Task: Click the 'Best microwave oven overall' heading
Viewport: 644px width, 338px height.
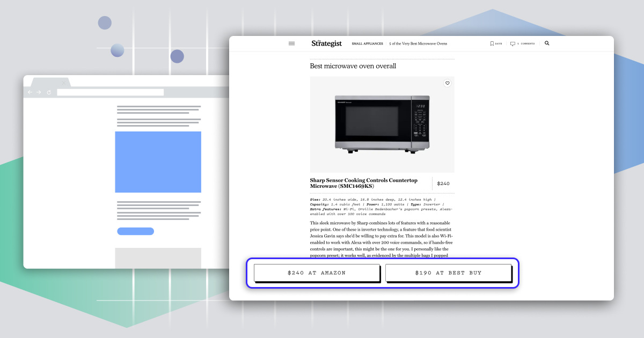Action: (353, 66)
